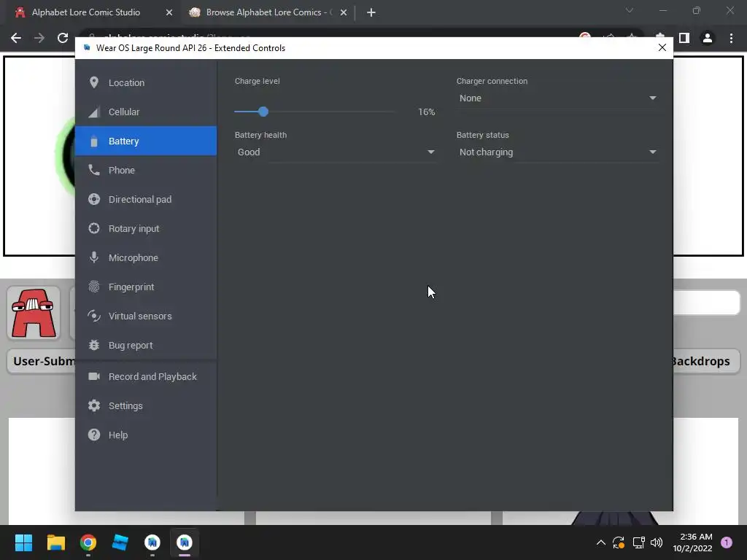Select Cellular sidebar item
This screenshot has height=560, width=747.
click(x=146, y=112)
